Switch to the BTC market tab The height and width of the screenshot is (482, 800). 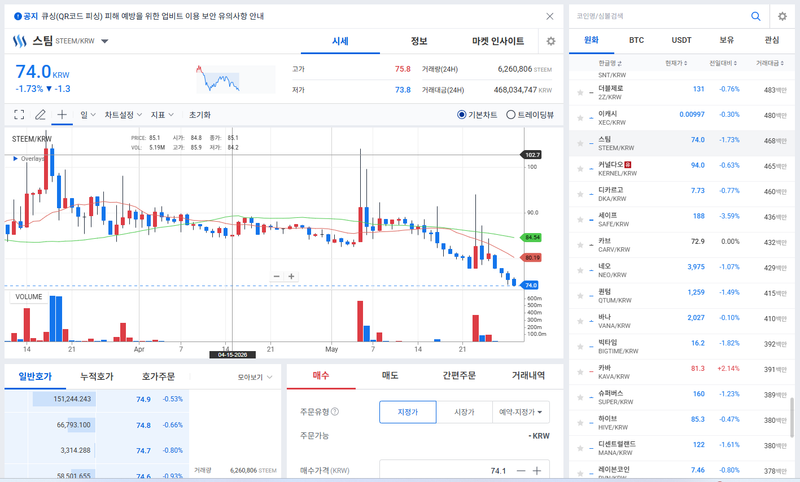click(636, 40)
